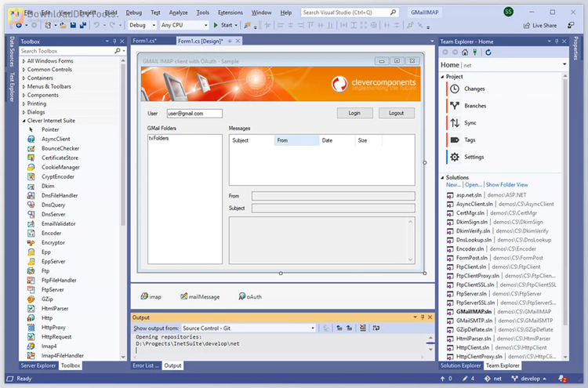Viewport: 588px width, 388px height.
Task: Open Show output from dropdown
Action: tap(249, 328)
